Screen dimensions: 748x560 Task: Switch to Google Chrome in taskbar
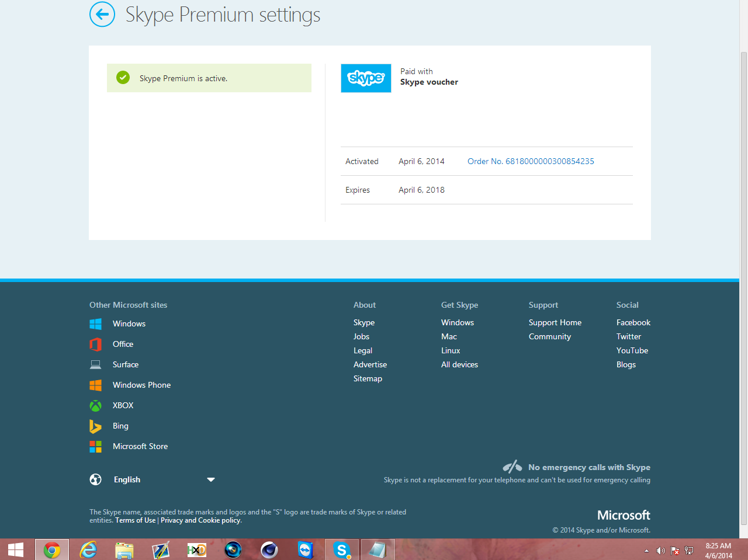52,549
